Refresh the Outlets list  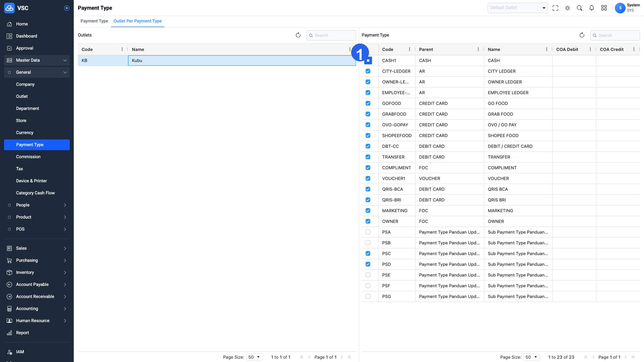[298, 35]
